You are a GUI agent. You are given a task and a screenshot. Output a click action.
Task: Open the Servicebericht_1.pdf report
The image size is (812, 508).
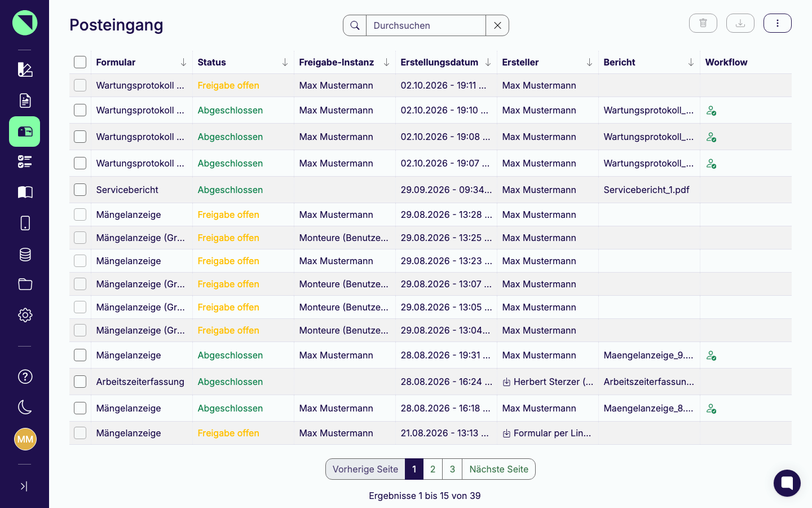646,190
